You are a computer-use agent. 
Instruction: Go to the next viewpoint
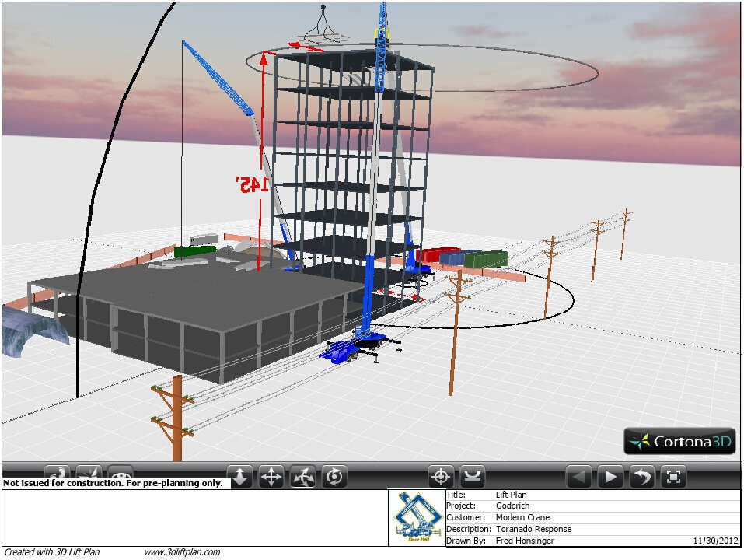(x=610, y=476)
